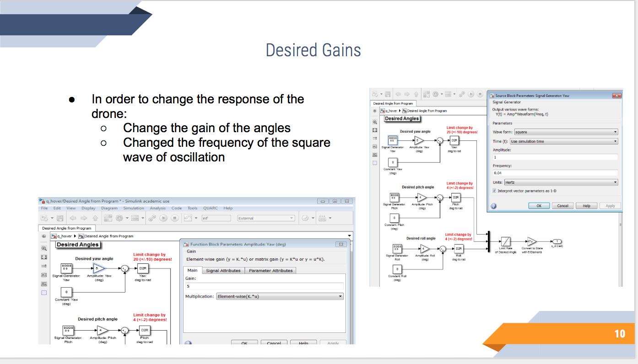Open Library Browser icon in left Simulink toolbar
Viewport: 638px width, 364px height.
point(108,218)
